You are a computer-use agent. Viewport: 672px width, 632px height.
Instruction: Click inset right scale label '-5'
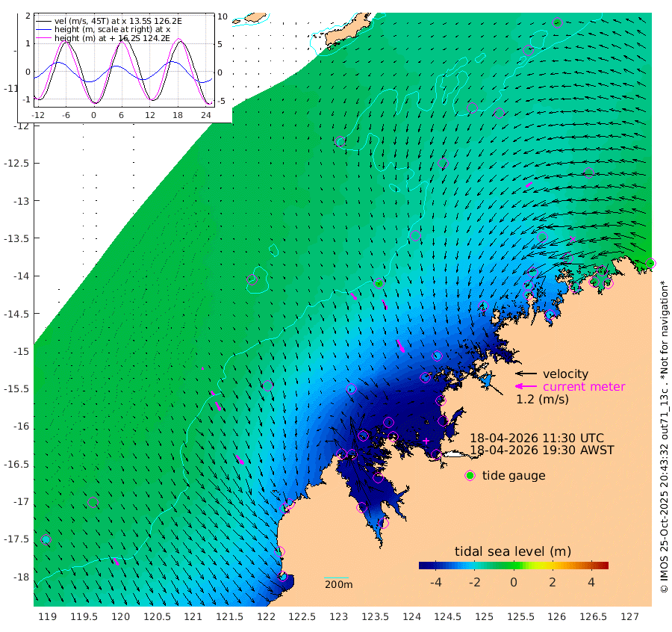coord(221,101)
